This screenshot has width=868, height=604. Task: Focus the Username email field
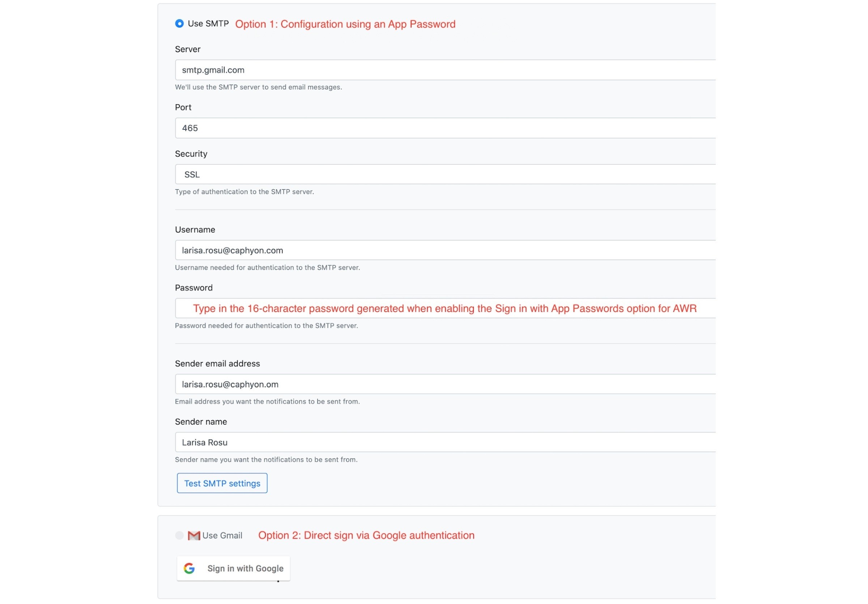point(445,250)
